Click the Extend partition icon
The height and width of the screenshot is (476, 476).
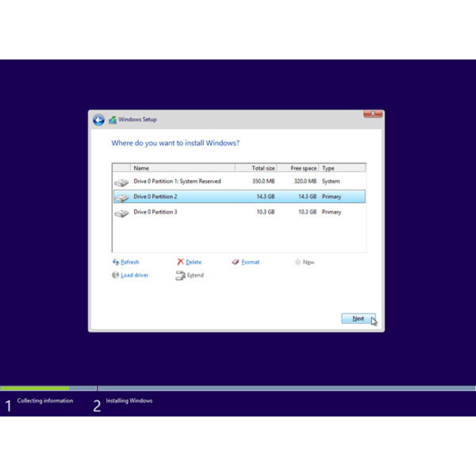(x=180, y=275)
